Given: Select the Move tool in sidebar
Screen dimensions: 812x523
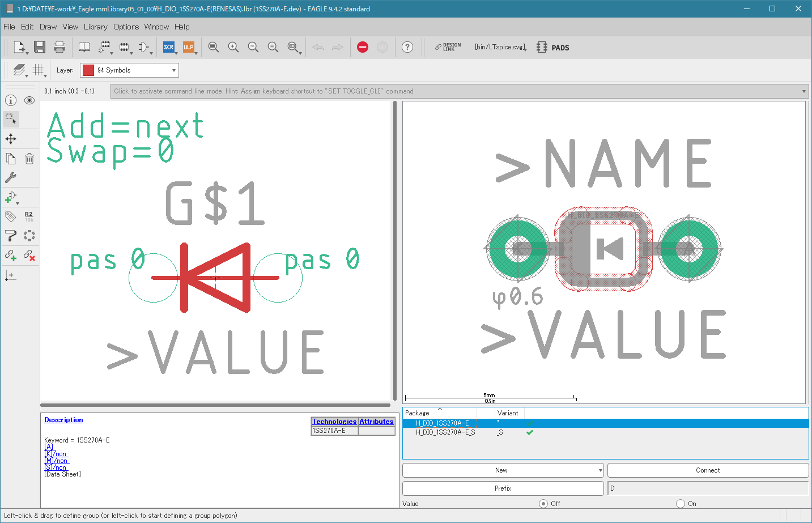Looking at the screenshot, I should [11, 139].
